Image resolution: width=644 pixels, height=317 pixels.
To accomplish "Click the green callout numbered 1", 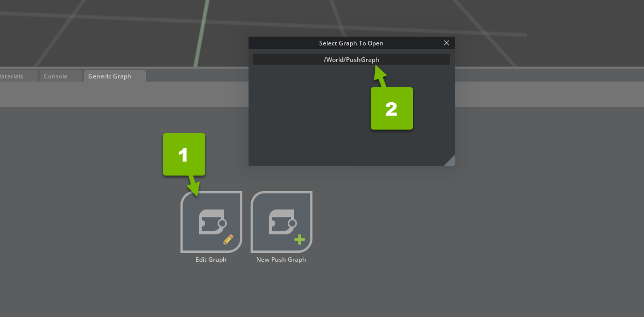I will coord(184,154).
